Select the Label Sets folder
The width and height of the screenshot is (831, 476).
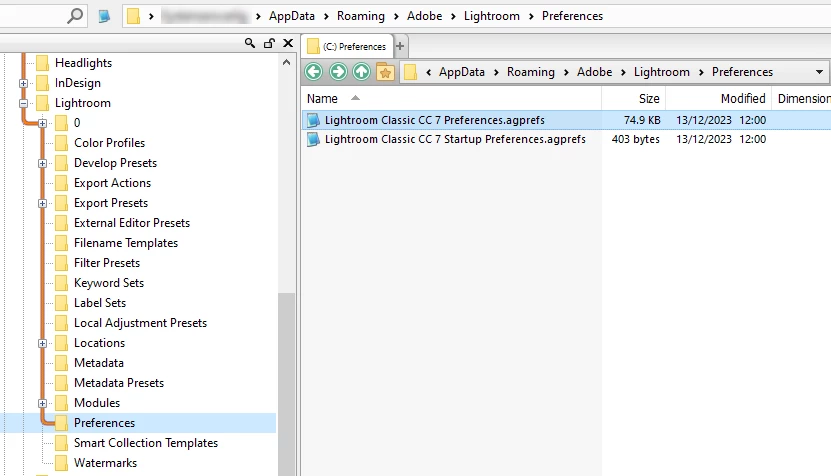pyautogui.click(x=100, y=303)
